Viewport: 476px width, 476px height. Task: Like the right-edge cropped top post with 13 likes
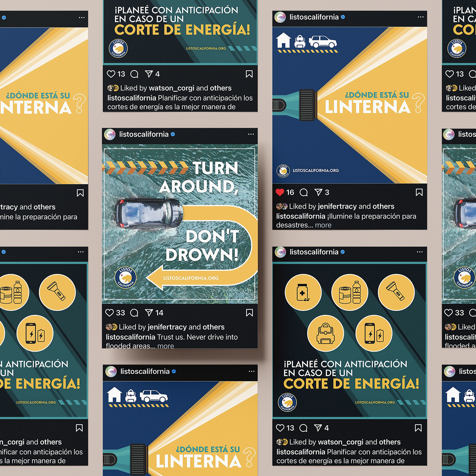[450, 74]
